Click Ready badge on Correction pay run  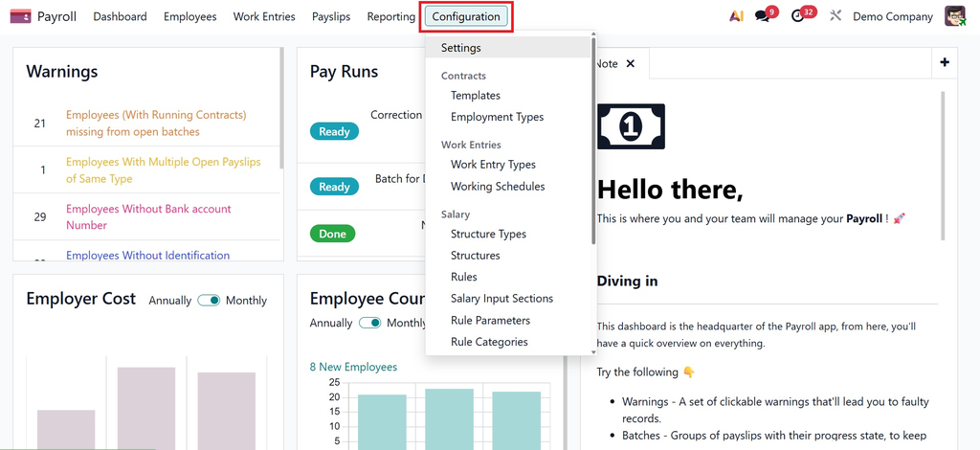pos(334,131)
